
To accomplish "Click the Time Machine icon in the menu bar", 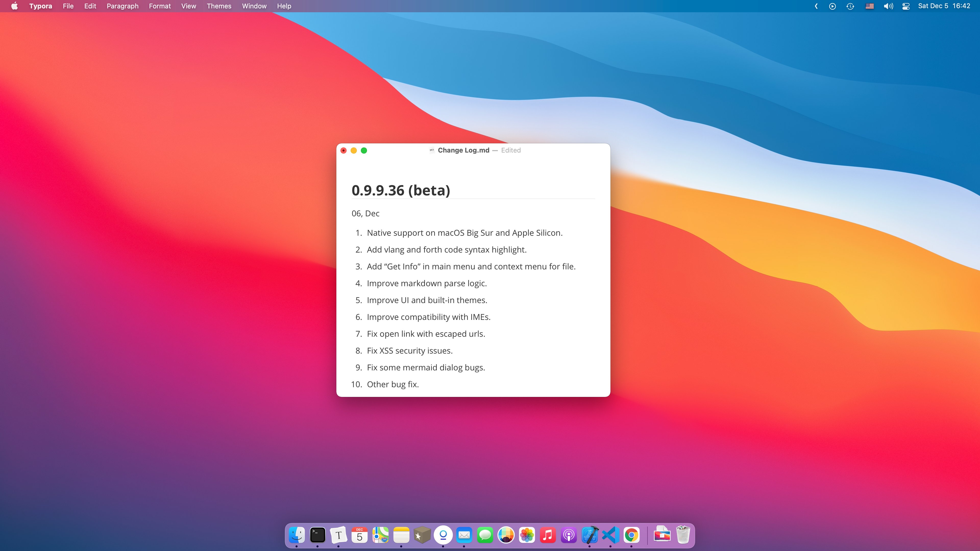I will tap(850, 6).
